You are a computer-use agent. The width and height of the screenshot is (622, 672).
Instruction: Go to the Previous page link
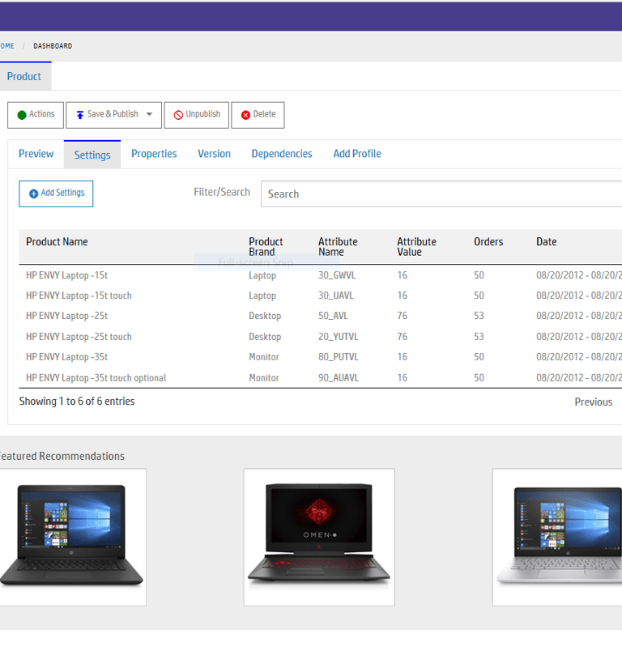click(x=594, y=402)
